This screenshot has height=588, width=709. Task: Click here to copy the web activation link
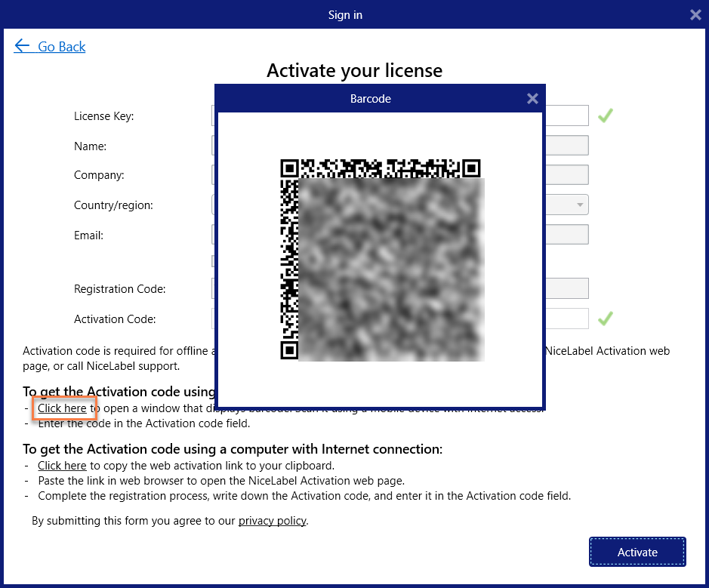click(62, 465)
